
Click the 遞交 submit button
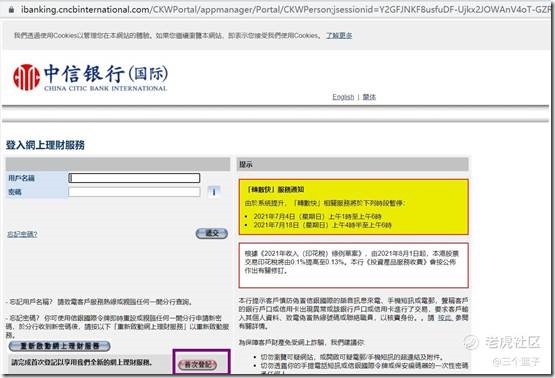point(212,234)
